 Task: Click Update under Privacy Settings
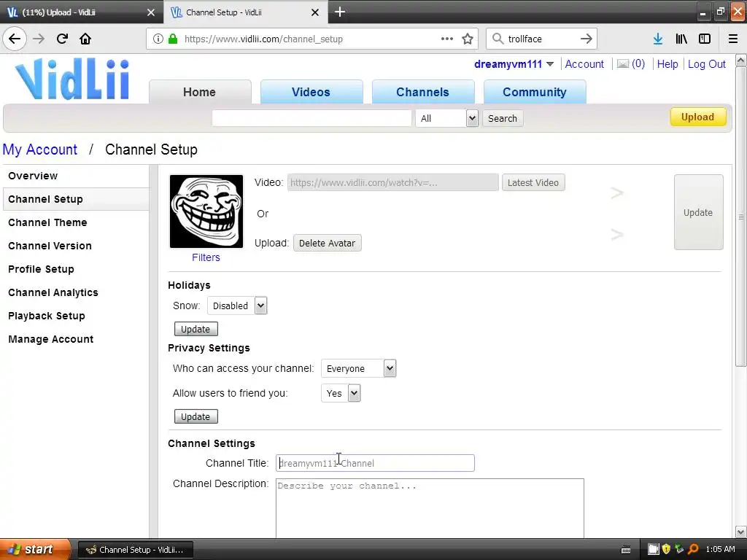tap(196, 416)
